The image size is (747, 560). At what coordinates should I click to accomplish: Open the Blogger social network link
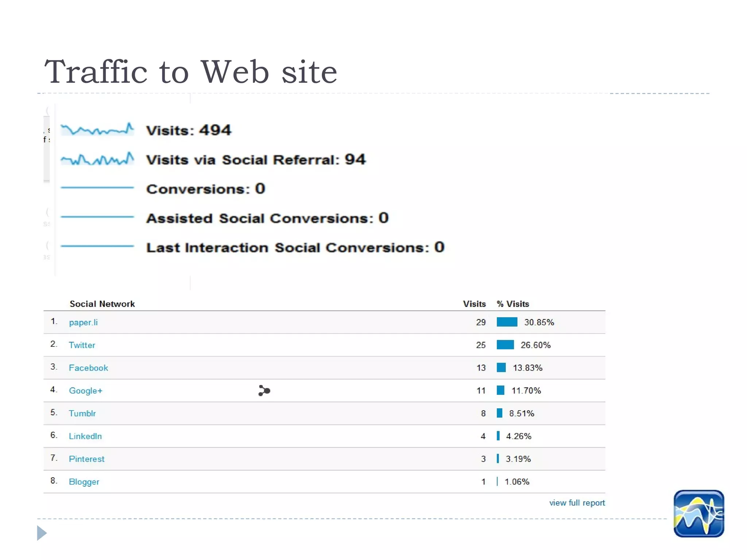point(84,482)
